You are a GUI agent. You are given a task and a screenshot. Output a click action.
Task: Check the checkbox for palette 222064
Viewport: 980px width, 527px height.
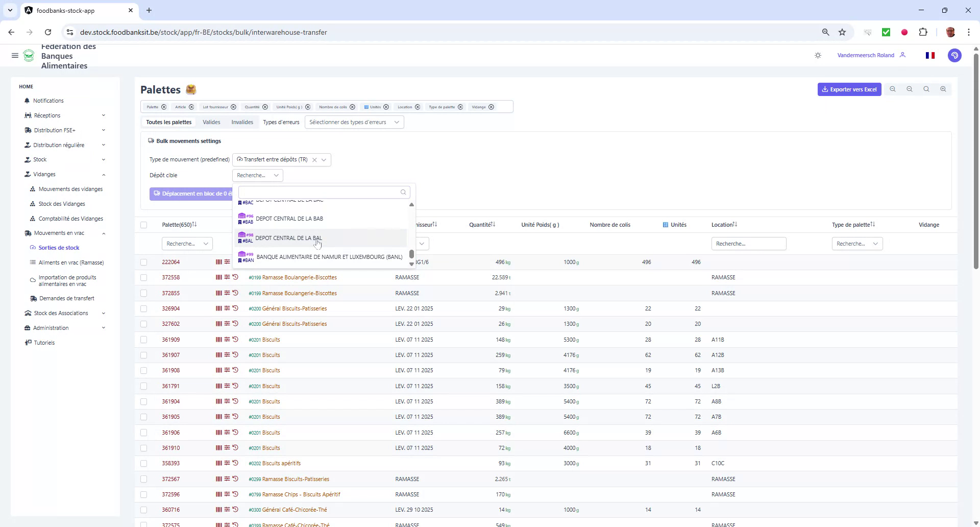144,262
